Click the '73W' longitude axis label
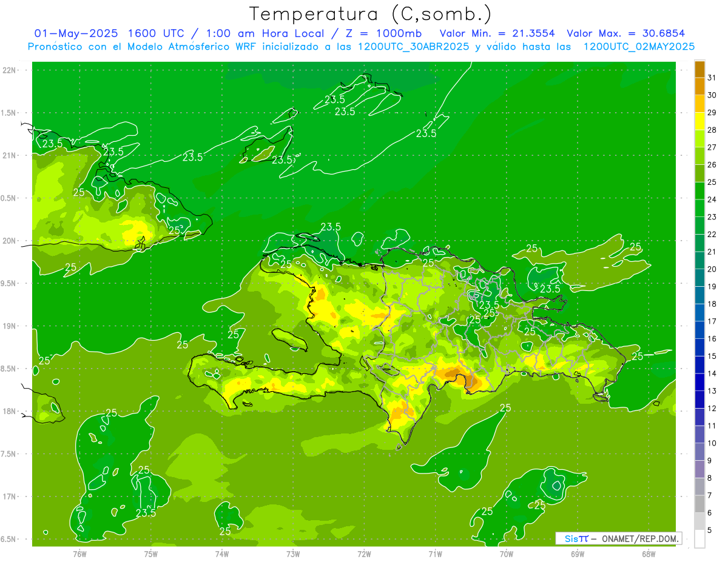This screenshot has height=562, width=728. point(293,554)
